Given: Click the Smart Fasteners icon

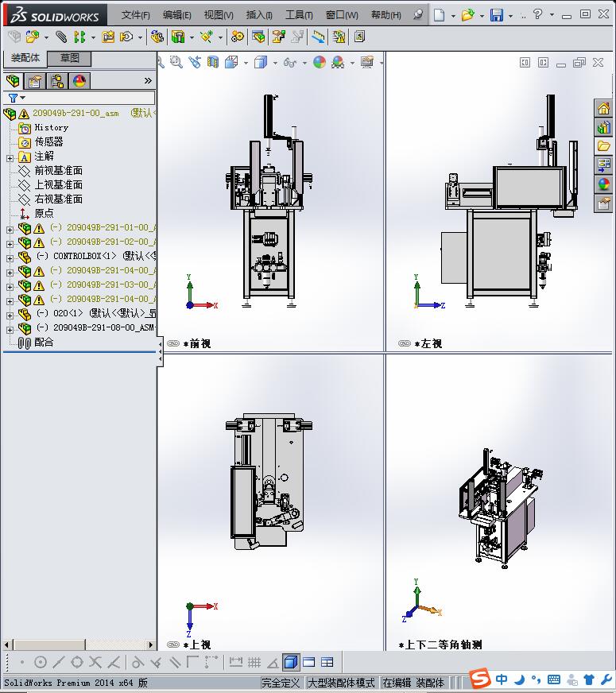Looking at the screenshot, I should point(108,37).
